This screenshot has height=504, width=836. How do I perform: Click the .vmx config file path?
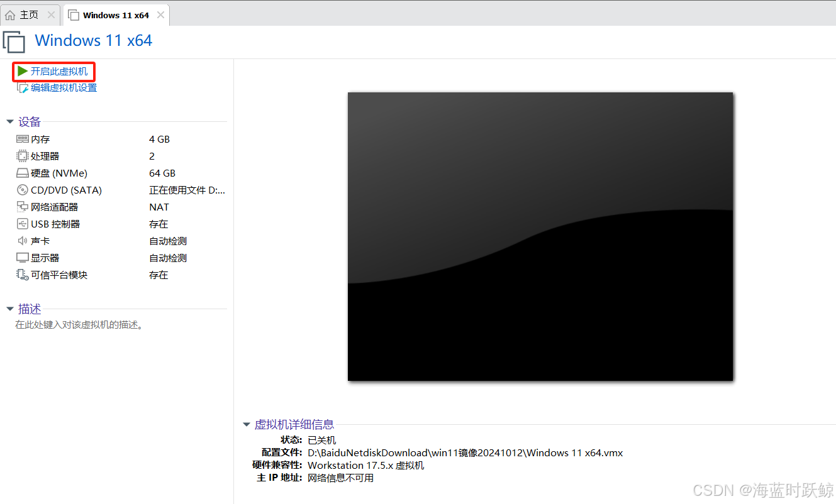click(465, 452)
